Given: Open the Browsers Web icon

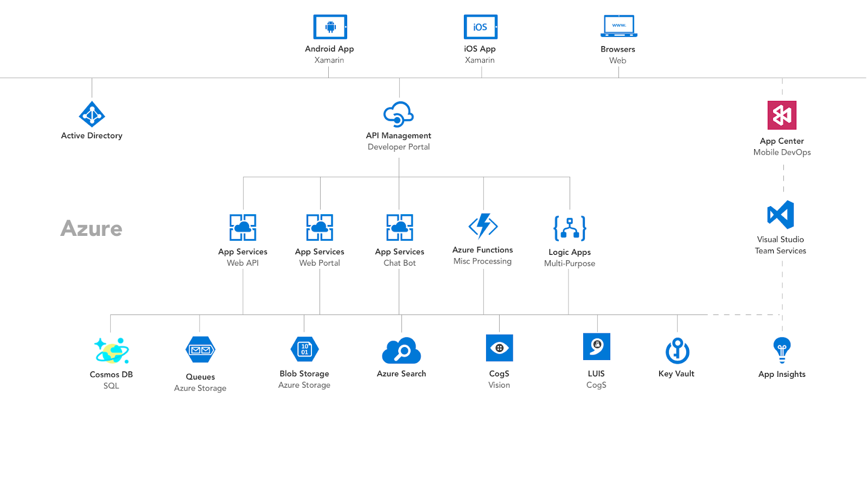Looking at the screenshot, I should [618, 25].
